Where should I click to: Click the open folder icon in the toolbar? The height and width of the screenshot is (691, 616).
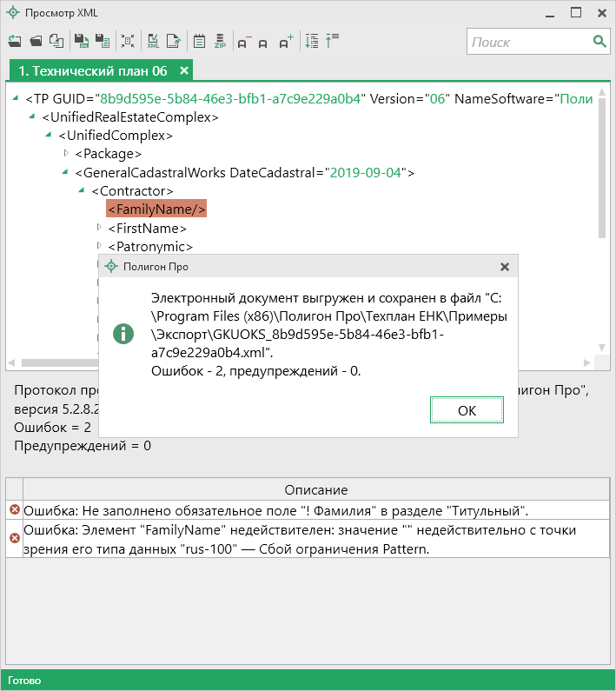tap(36, 41)
